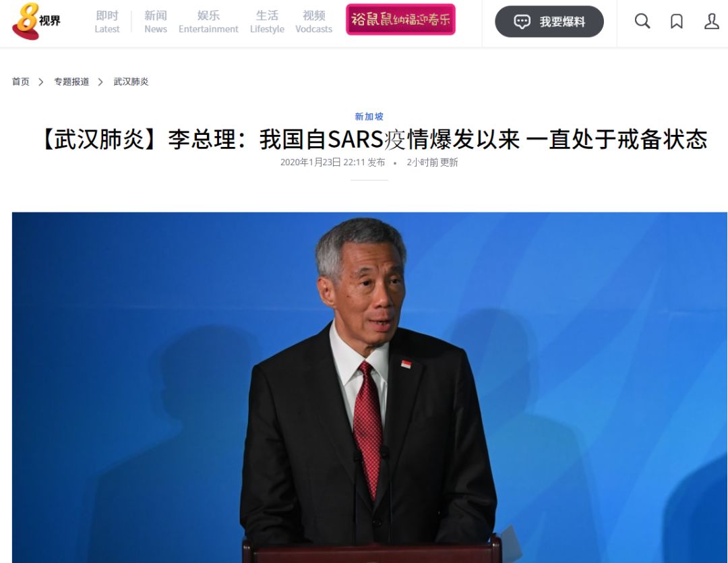The image size is (728, 563).
Task: Click the 裕鼠鼠纳福迎春乐 banner button
Action: [400, 20]
